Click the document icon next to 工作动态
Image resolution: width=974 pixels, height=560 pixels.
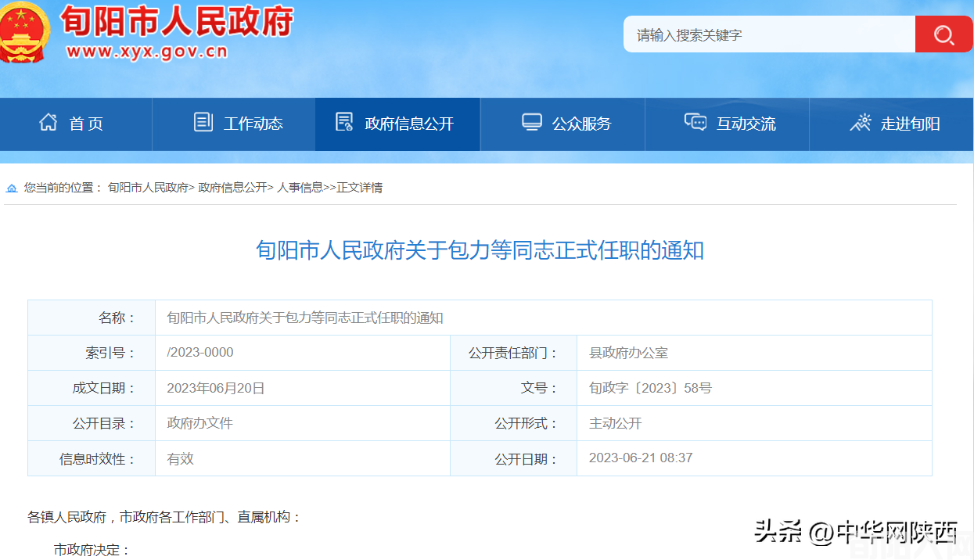coord(203,122)
